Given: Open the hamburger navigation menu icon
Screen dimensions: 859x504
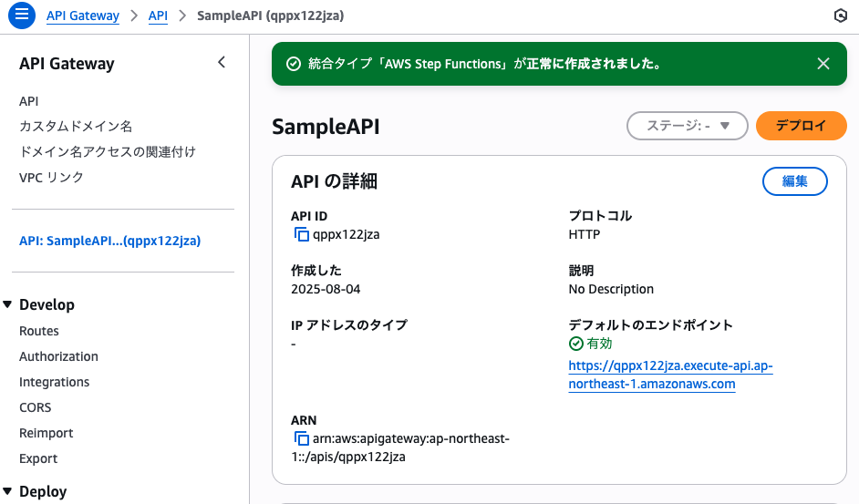Looking at the screenshot, I should tap(22, 15).
